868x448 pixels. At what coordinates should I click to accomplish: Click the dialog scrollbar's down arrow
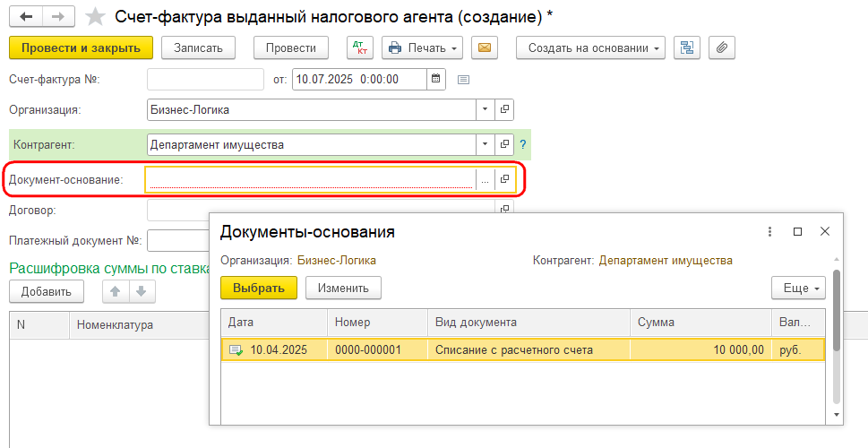click(x=837, y=414)
